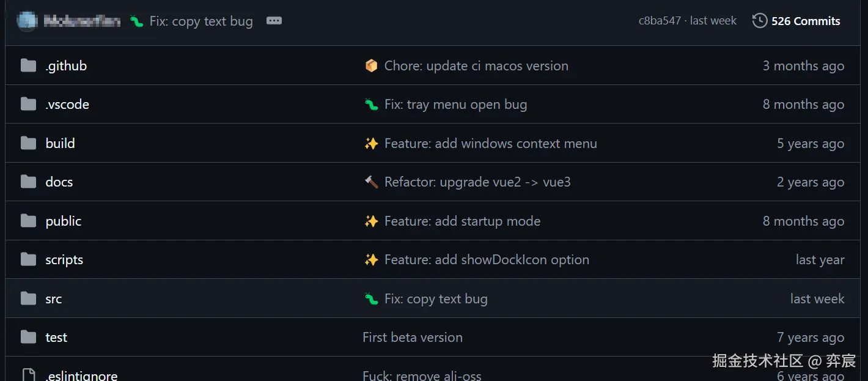
Task: Expand latest commit message details ellipsis
Action: (274, 21)
